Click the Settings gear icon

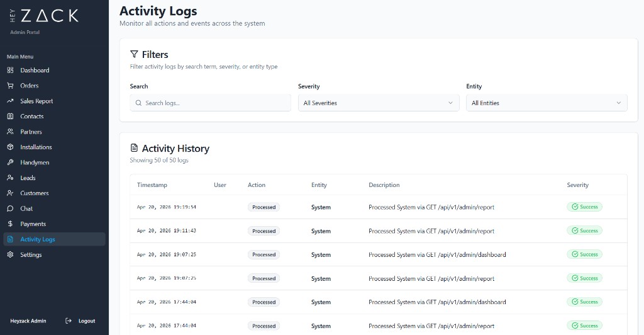(x=10, y=255)
